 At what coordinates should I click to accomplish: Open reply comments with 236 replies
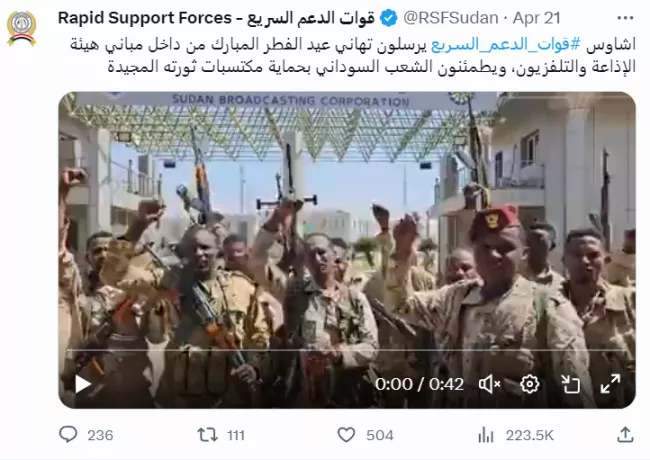pyautogui.click(x=86, y=435)
